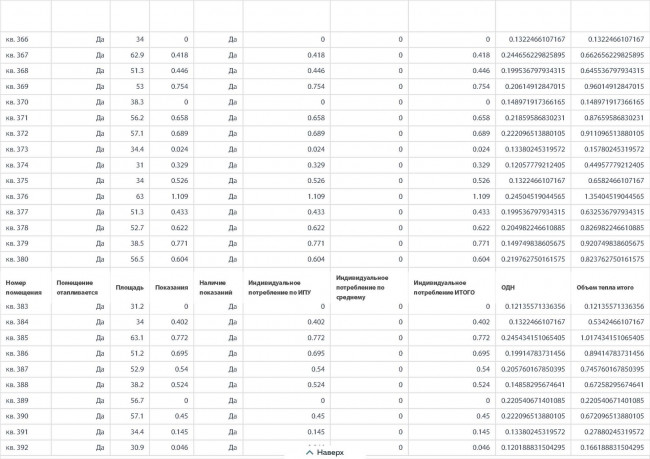Select row label 'кв. 377'

[17, 212]
